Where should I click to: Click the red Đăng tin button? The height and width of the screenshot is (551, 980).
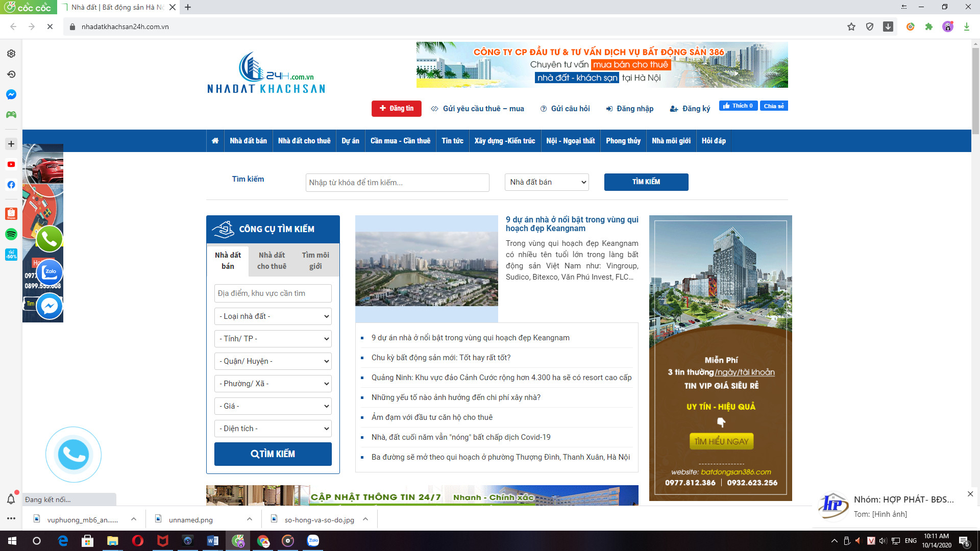coord(397,108)
